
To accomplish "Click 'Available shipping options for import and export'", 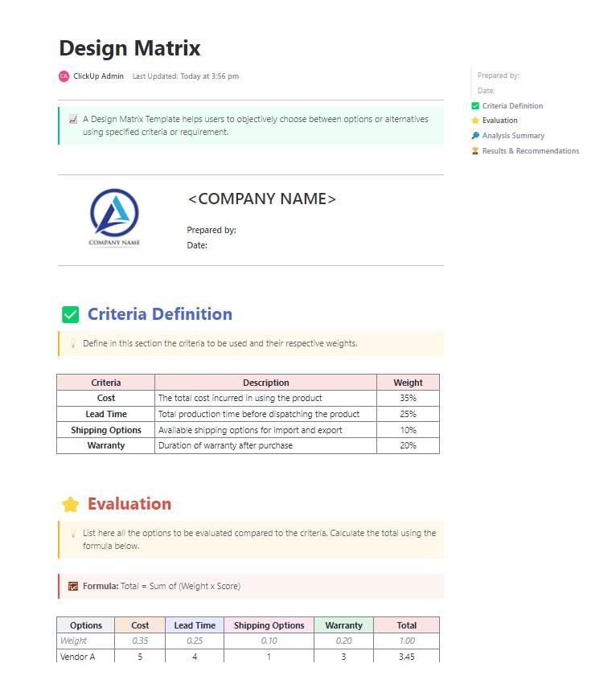I will click(250, 430).
